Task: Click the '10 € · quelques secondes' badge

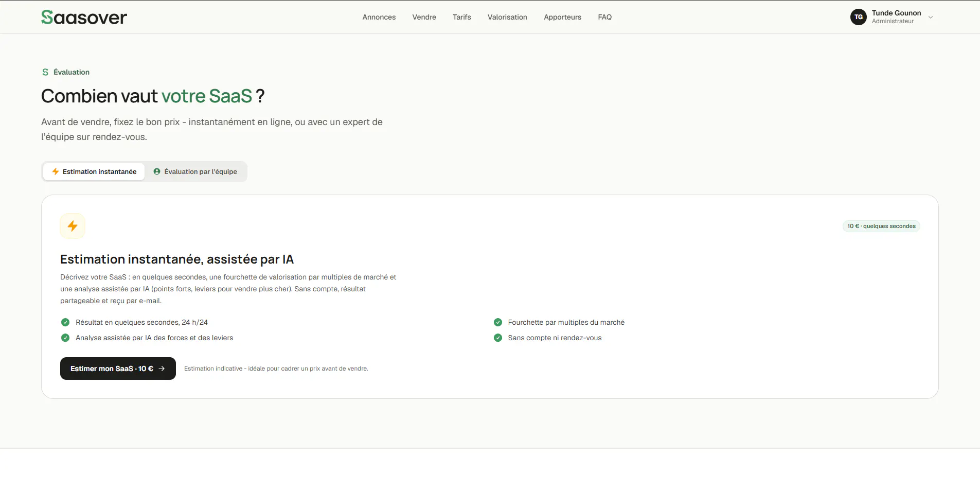Action: click(x=881, y=226)
